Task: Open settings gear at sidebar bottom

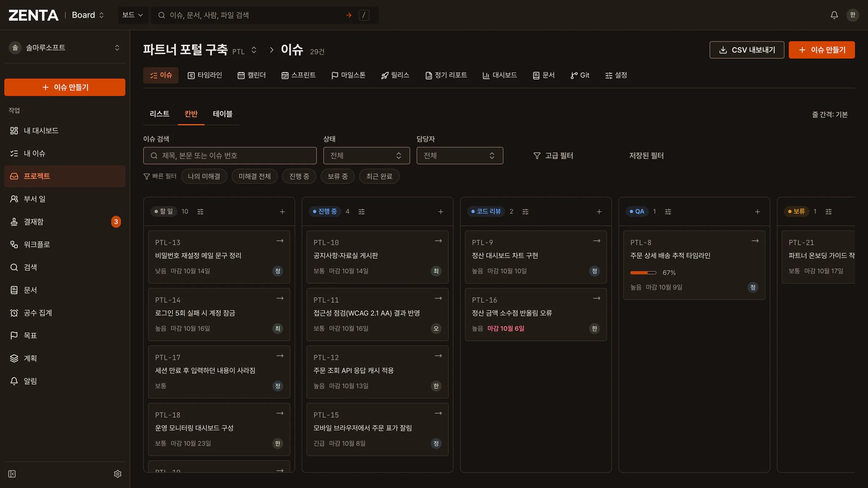Action: point(118,474)
